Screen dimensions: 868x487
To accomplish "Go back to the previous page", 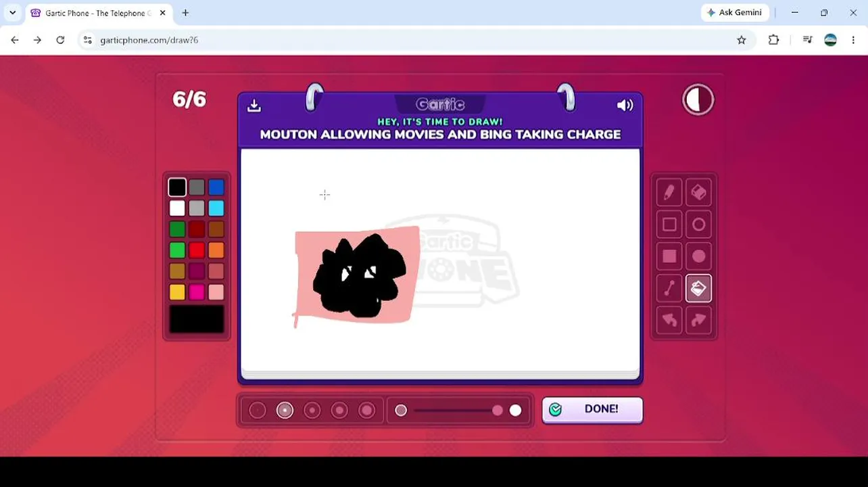I will 15,40.
